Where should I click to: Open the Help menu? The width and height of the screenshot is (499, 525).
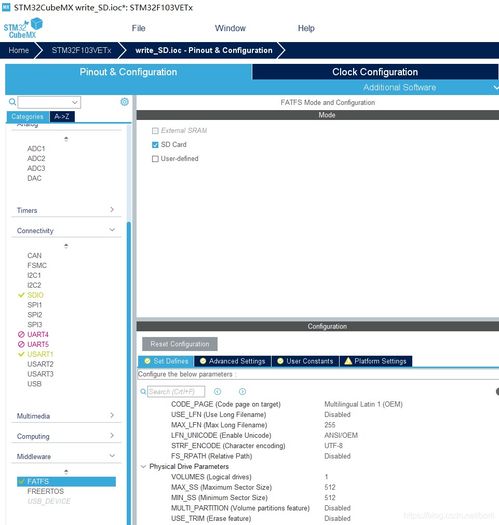pyautogui.click(x=306, y=28)
